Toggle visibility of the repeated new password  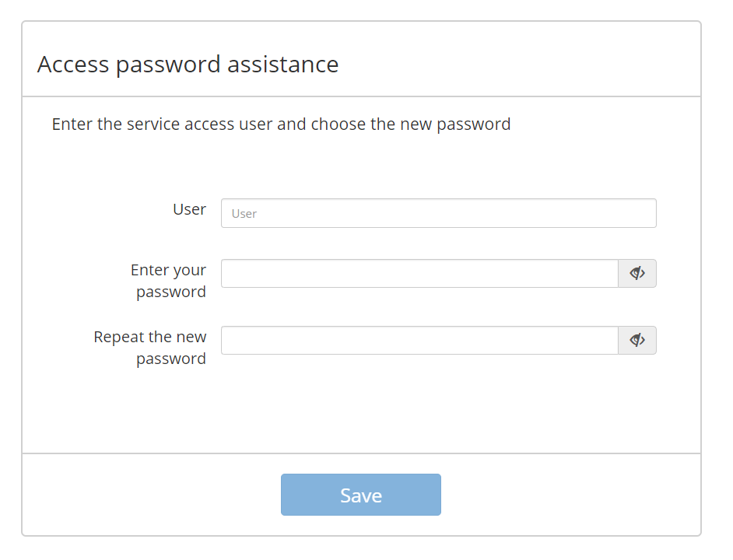(x=637, y=341)
